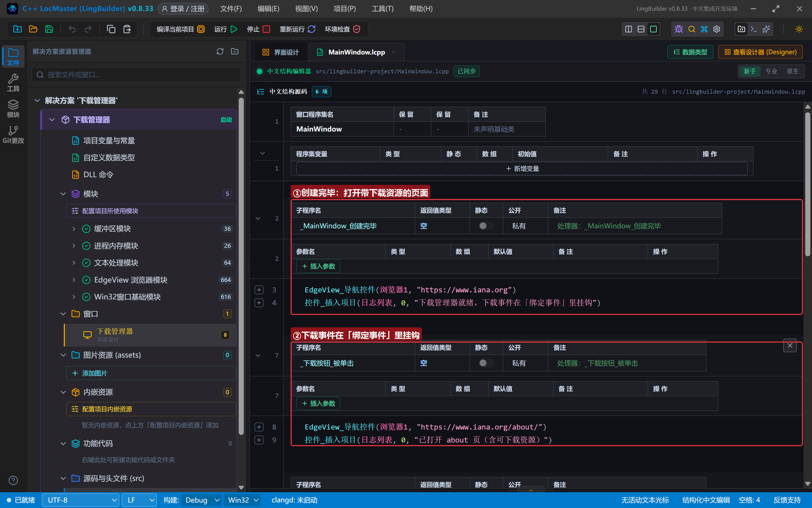Switch to single pane layout
812x508 pixels.
[x=653, y=29]
